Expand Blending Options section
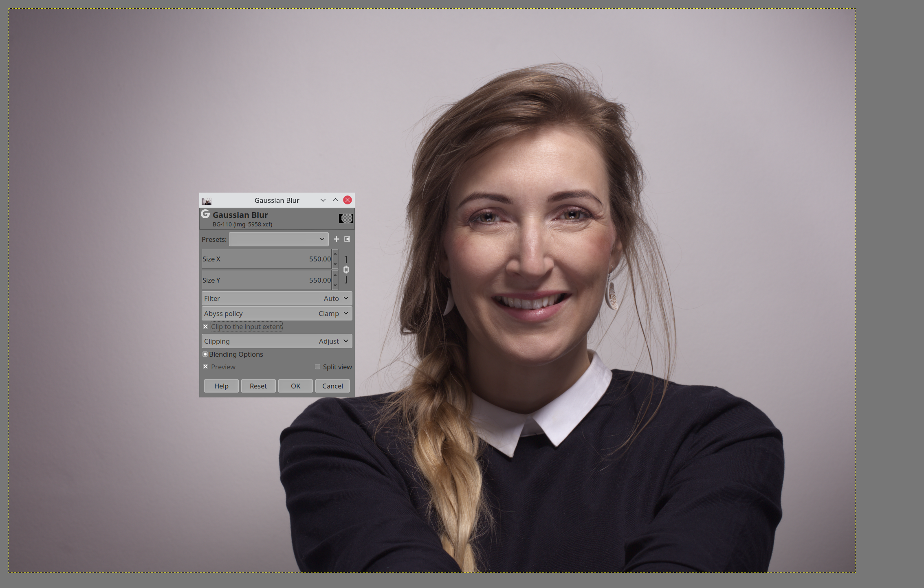 click(205, 354)
